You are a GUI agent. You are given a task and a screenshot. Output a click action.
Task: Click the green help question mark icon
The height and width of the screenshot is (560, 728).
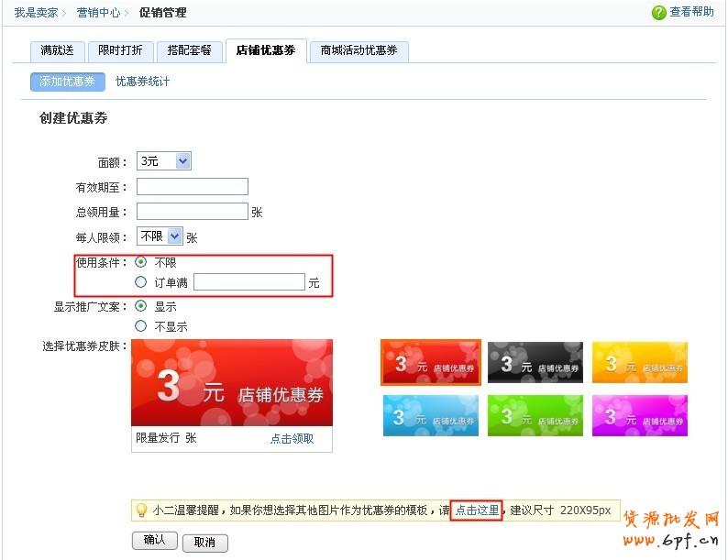click(658, 12)
